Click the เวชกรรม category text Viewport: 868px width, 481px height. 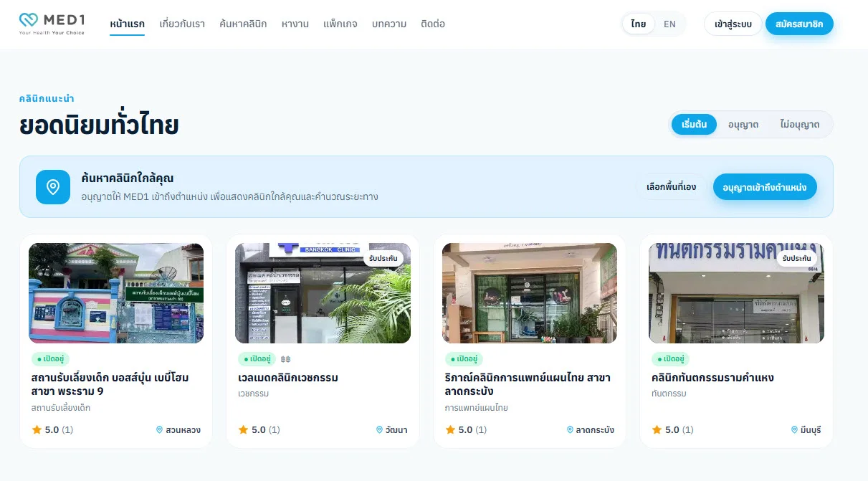pyautogui.click(x=253, y=394)
